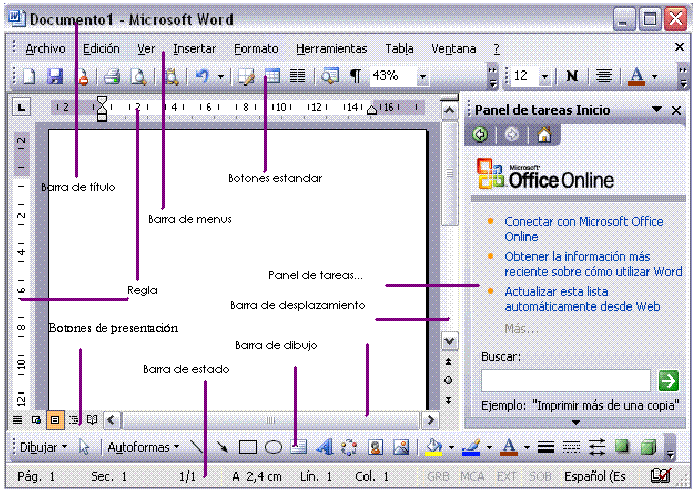The width and height of the screenshot is (700, 500).
Task: Open the Line Style options
Action: pos(546,447)
